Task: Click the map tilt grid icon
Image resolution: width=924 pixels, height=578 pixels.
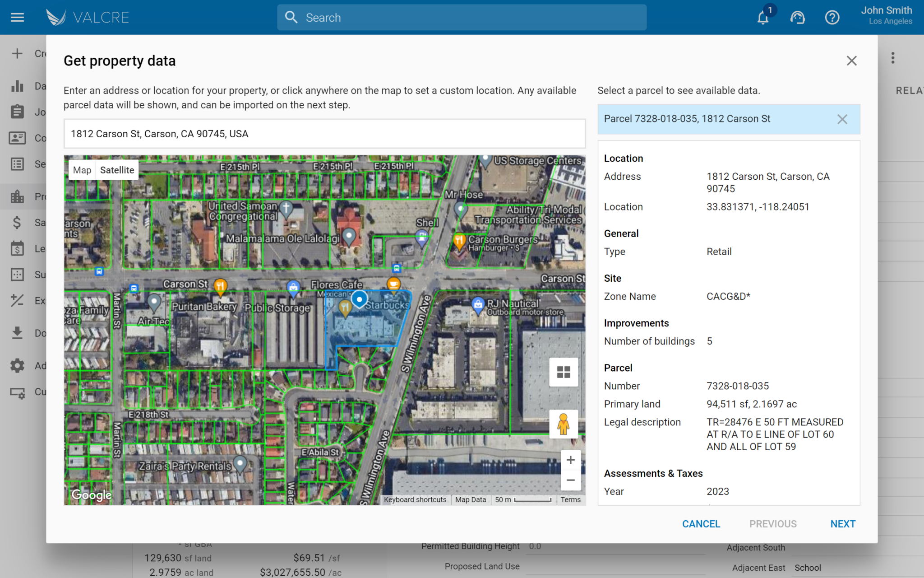Action: (x=564, y=372)
